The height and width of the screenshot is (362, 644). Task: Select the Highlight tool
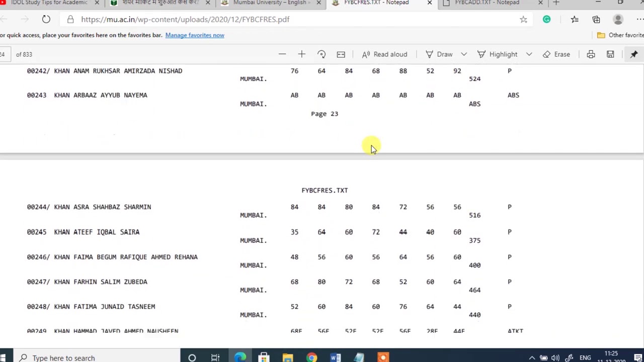(x=497, y=54)
